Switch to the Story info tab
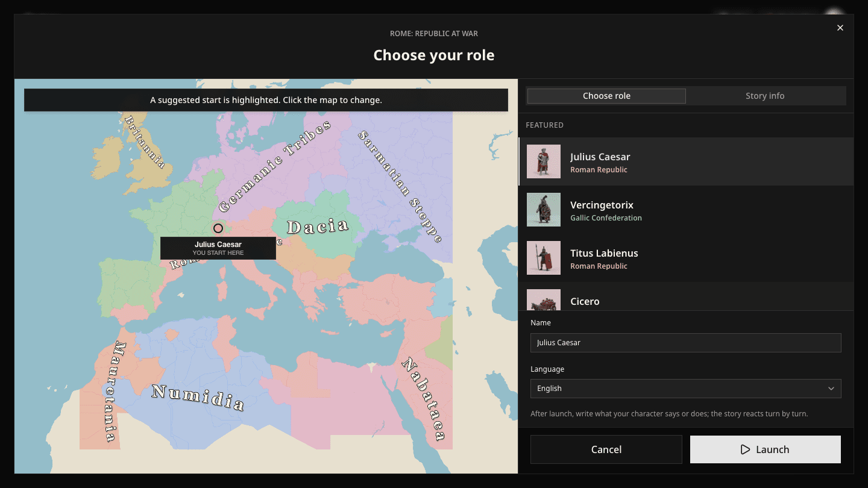The image size is (868, 488). (765, 96)
